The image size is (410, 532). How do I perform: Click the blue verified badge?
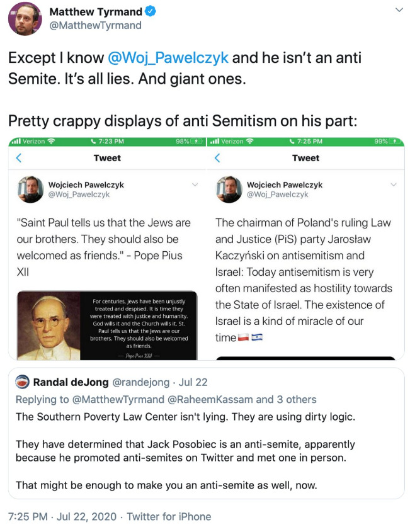pos(151,11)
